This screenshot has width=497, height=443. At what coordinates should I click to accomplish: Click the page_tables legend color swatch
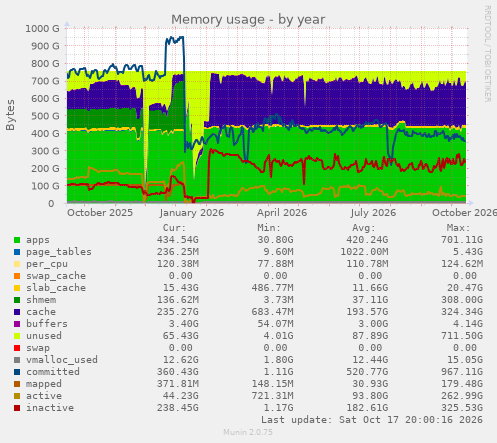click(x=17, y=252)
